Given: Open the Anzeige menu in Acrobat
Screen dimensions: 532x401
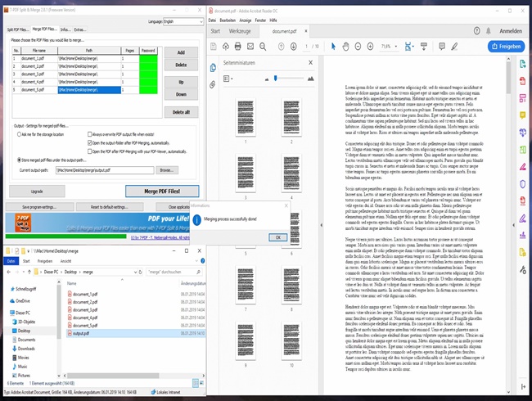Looking at the screenshot, I should tap(246, 20).
